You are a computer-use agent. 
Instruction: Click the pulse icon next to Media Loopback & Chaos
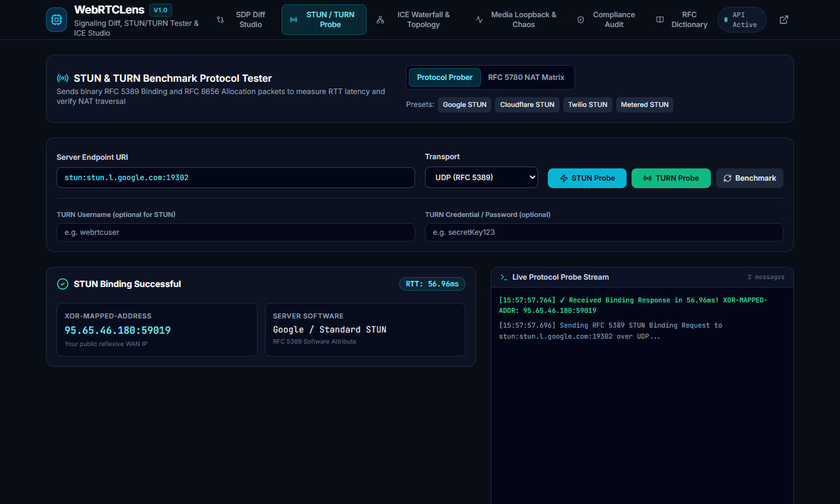click(480, 20)
